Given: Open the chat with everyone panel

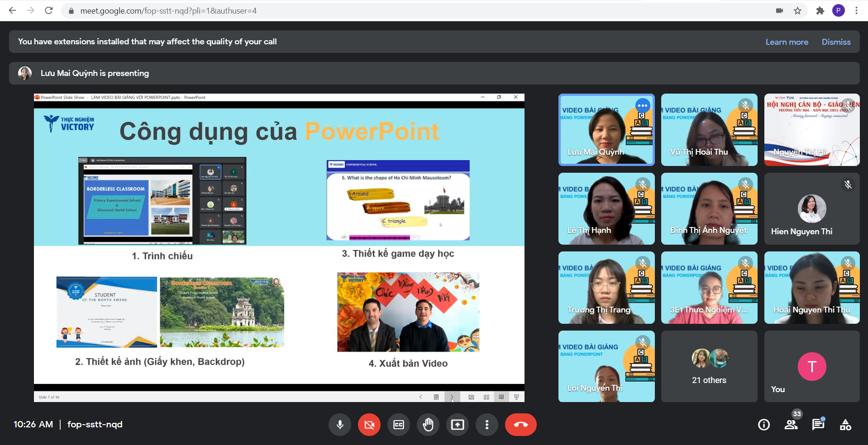Looking at the screenshot, I should [x=818, y=425].
